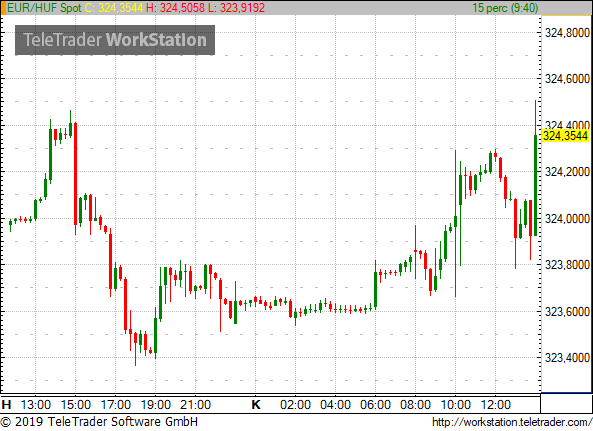Click the EUR/HUF Spot symbol title
The height and width of the screenshot is (431, 593).
coord(44,8)
